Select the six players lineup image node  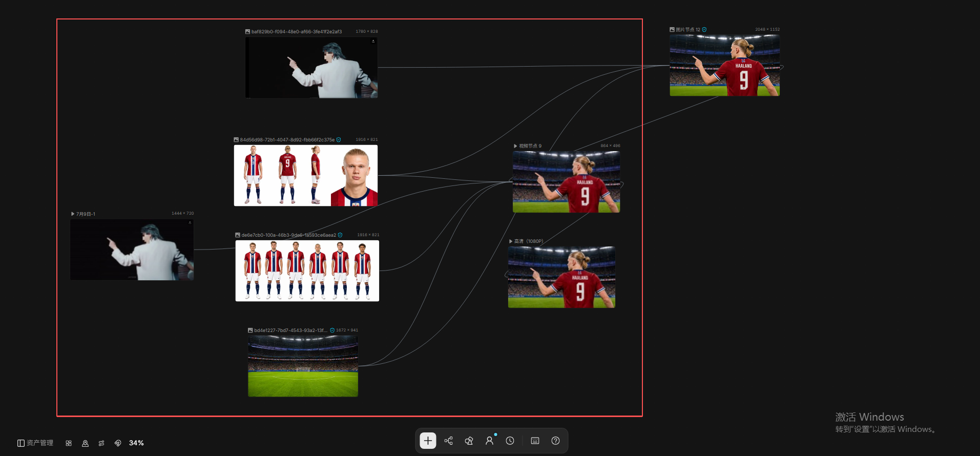pyautogui.click(x=307, y=271)
